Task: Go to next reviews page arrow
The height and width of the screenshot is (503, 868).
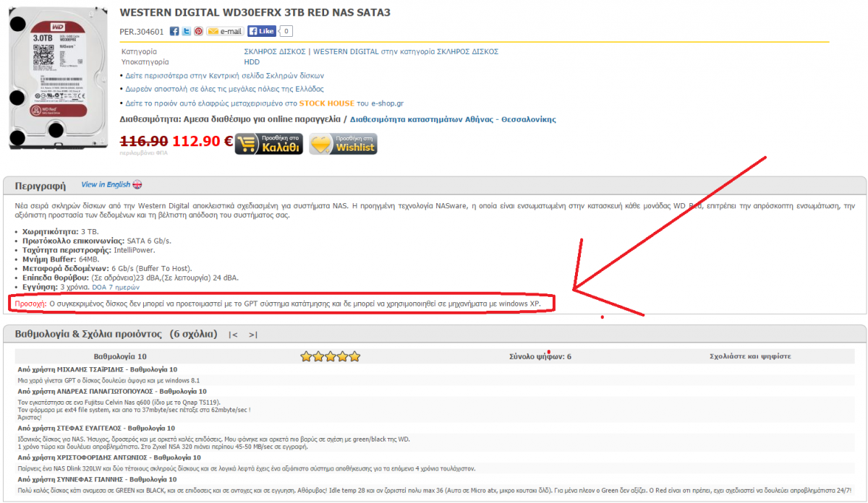Action: (x=252, y=335)
